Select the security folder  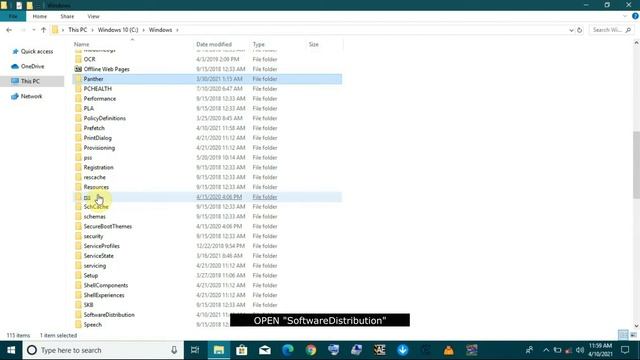pos(93,236)
